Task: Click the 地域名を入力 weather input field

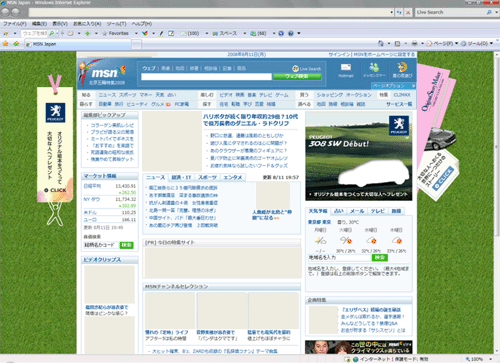Action: pyautogui.click(x=340, y=258)
